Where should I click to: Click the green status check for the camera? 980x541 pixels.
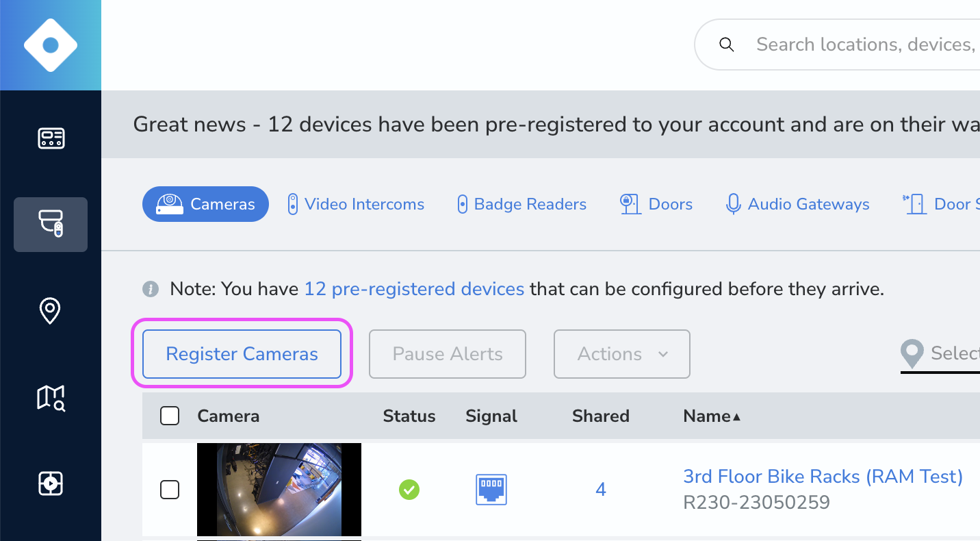click(409, 489)
